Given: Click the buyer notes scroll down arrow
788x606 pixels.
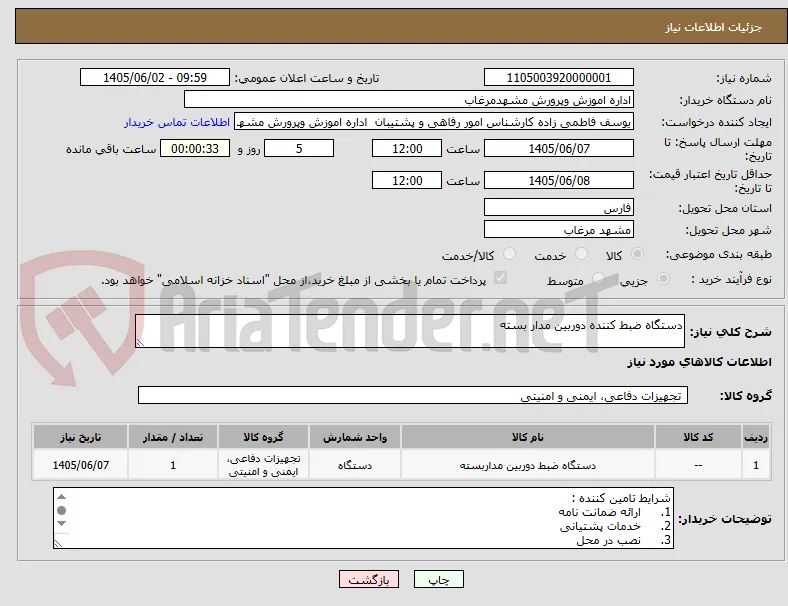Looking at the screenshot, I should click(x=62, y=524).
